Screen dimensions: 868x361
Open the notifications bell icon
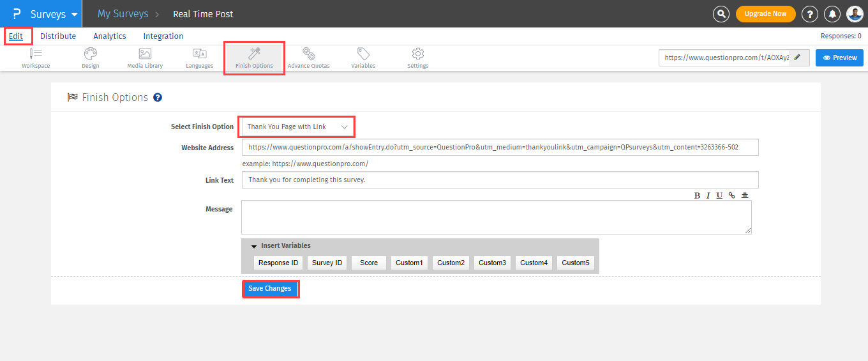[x=832, y=13]
